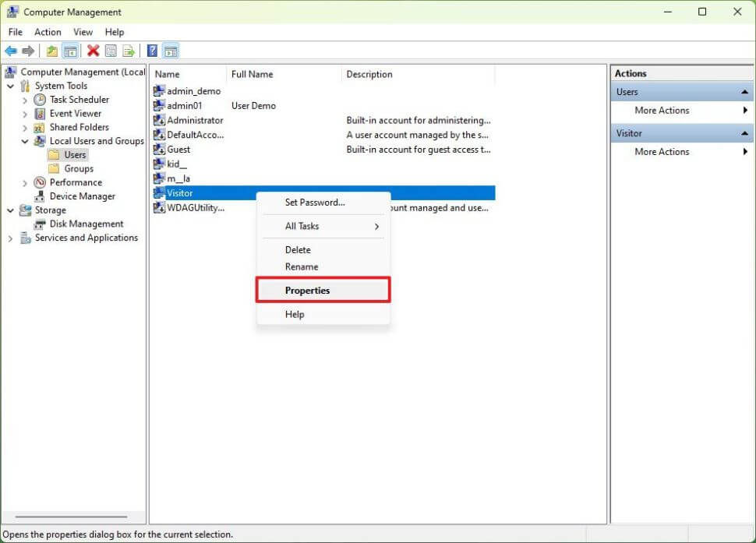Collapse the Visitor section in Actions pane
This screenshot has width=756, height=543.
pos(745,132)
